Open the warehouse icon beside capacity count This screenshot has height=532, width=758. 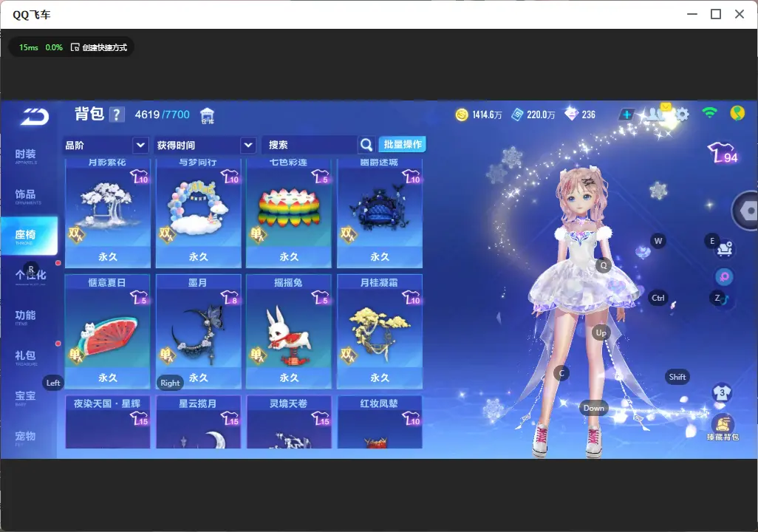click(207, 115)
